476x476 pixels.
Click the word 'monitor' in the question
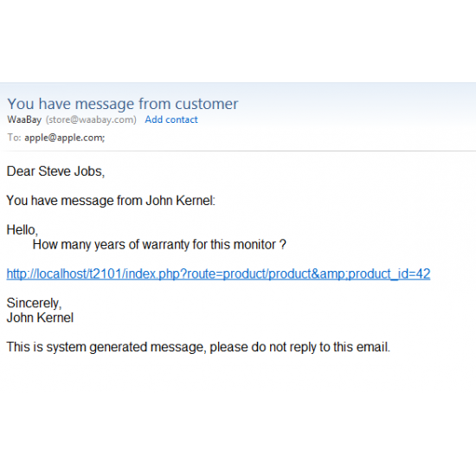pyautogui.click(x=254, y=245)
